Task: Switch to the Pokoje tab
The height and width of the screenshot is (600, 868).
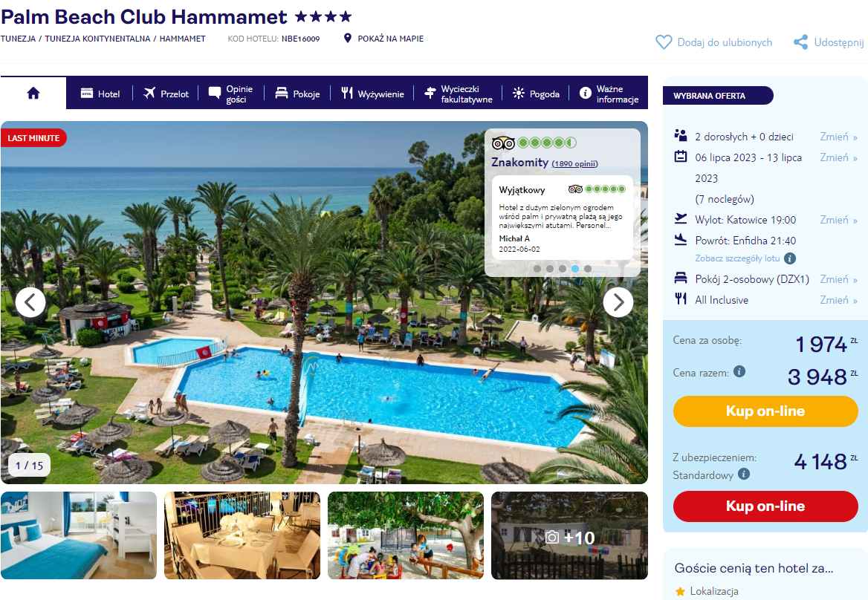Action: tap(298, 94)
